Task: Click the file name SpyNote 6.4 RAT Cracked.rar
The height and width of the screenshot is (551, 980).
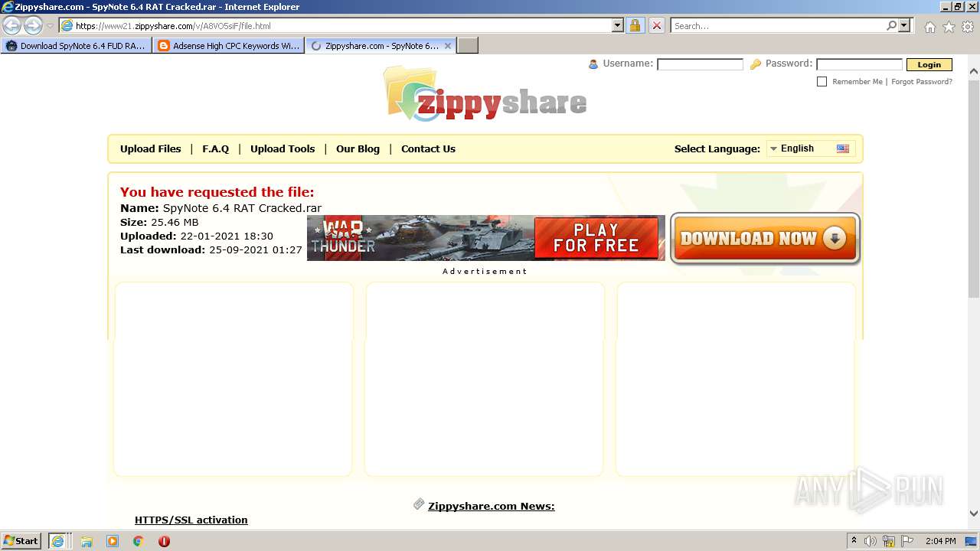Action: [242, 208]
